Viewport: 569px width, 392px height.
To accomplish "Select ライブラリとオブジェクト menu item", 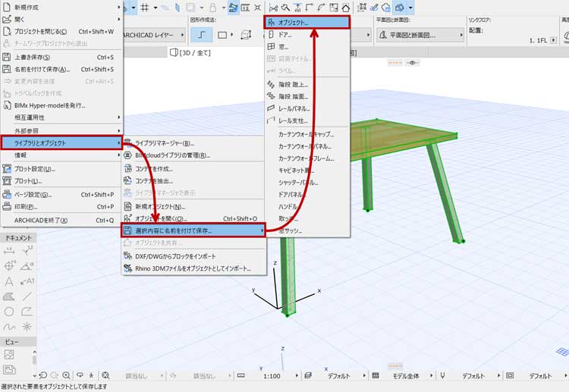I will 62,143.
